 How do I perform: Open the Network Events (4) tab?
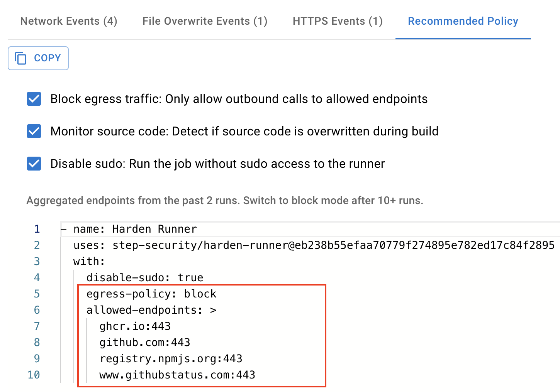coord(69,21)
